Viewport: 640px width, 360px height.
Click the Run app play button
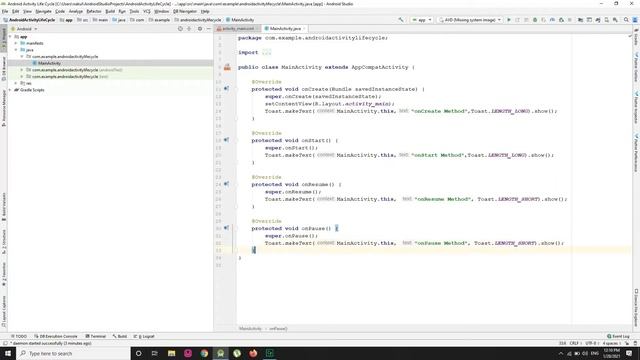[x=509, y=20]
